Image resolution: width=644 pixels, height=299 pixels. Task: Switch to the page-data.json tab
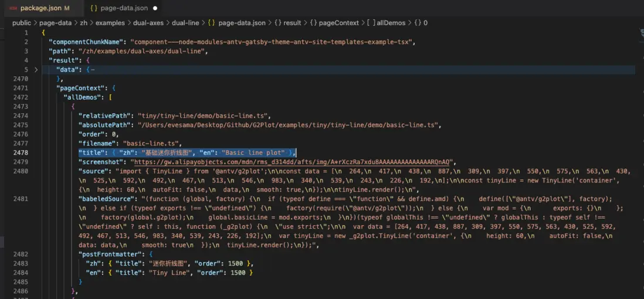coord(124,8)
